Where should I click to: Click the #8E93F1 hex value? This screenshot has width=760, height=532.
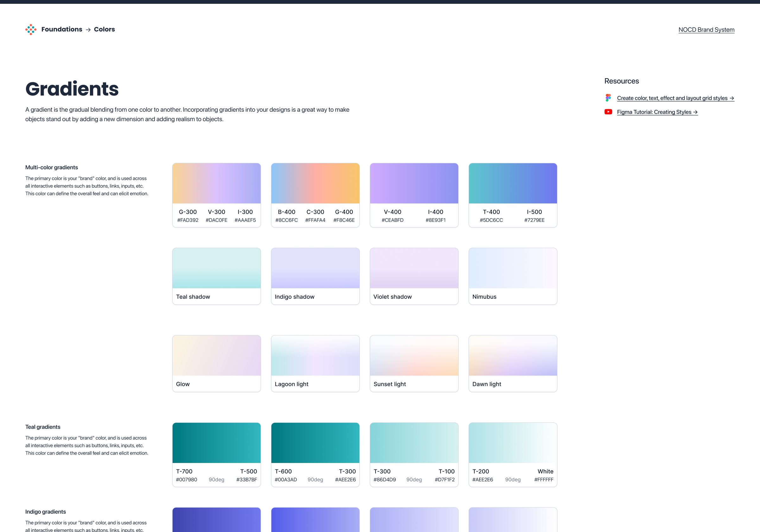click(436, 220)
